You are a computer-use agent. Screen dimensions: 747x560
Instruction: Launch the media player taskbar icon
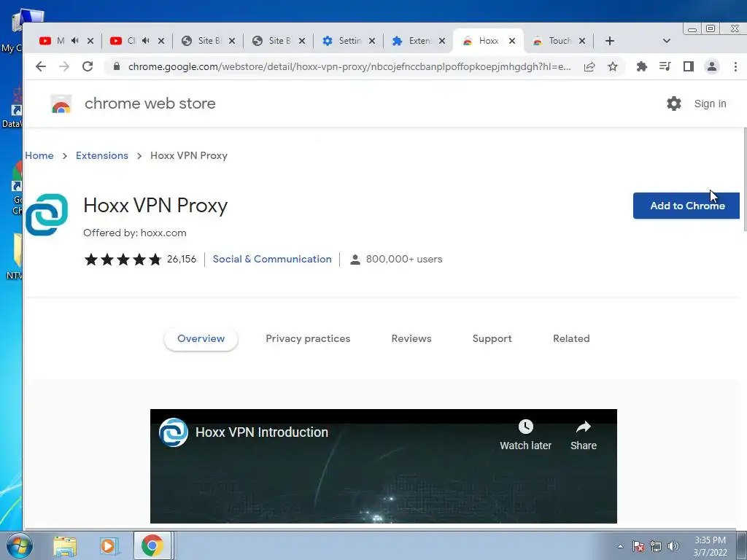[109, 546]
